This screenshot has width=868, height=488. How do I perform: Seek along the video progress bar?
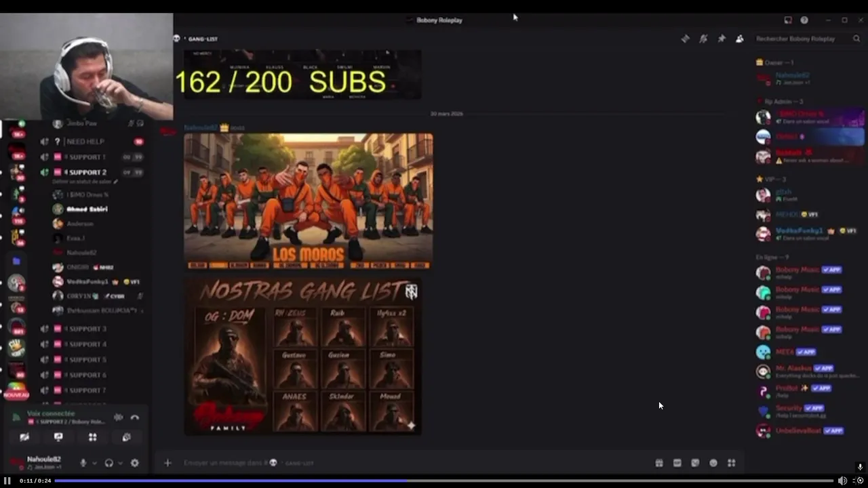click(443, 481)
